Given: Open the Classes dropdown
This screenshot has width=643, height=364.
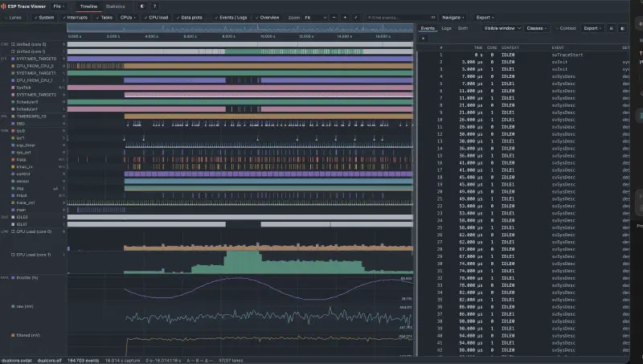Looking at the screenshot, I should click(536, 28).
